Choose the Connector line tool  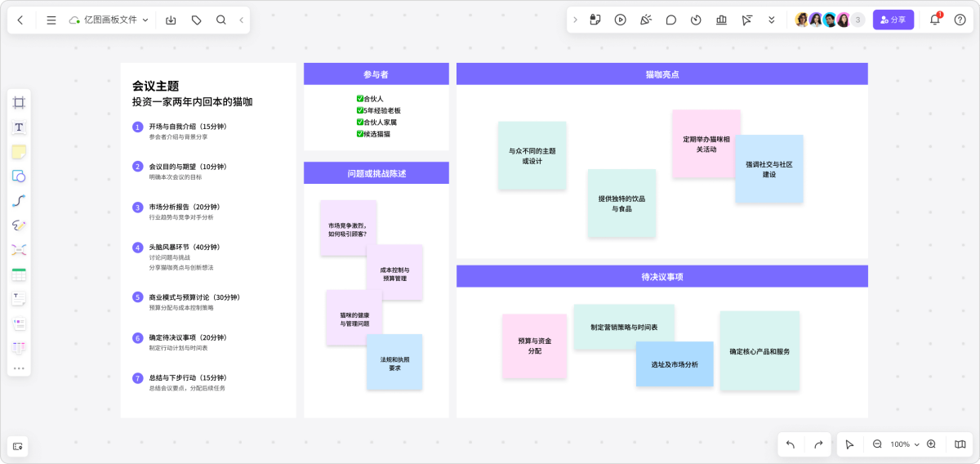coord(19,201)
